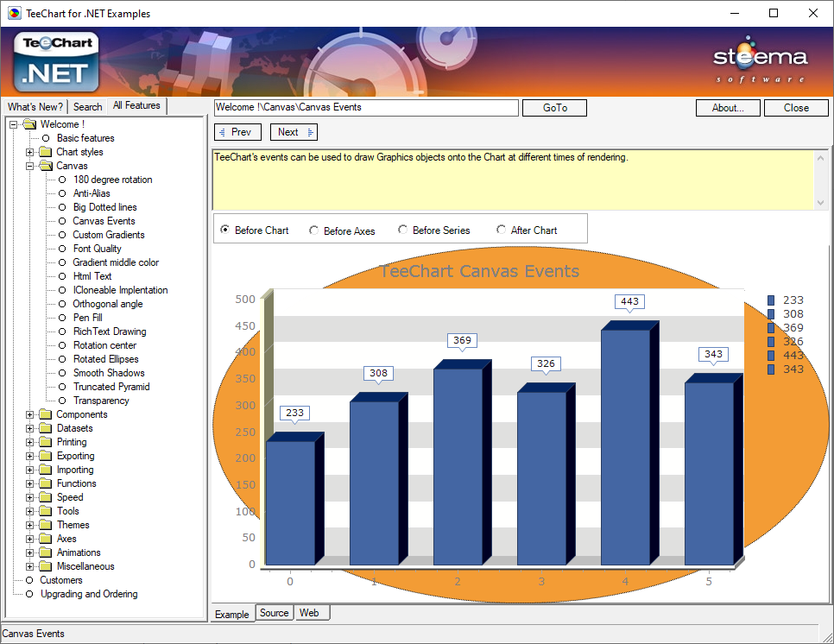The height and width of the screenshot is (644, 834).
Task: Click the legend color swatch for 233
Action: pyautogui.click(x=771, y=300)
